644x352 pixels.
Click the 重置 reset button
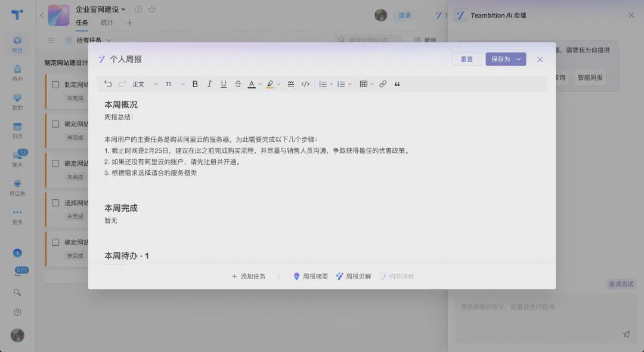pyautogui.click(x=467, y=59)
